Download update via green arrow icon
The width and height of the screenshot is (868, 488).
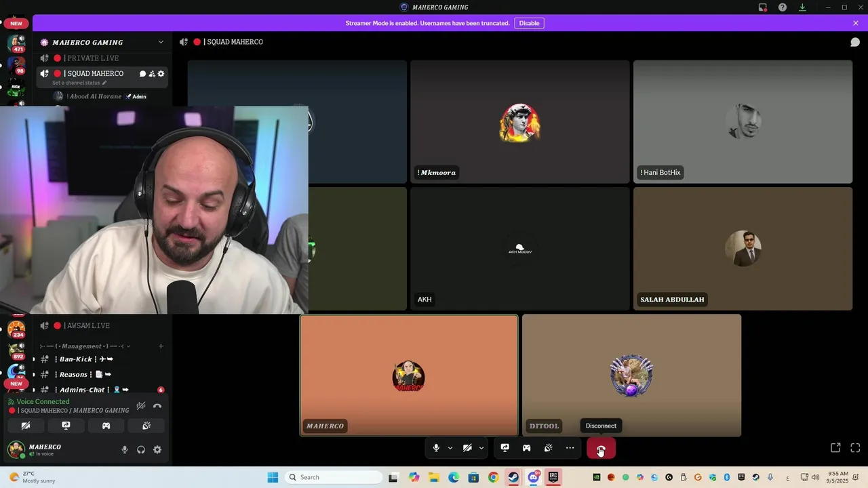click(x=802, y=7)
